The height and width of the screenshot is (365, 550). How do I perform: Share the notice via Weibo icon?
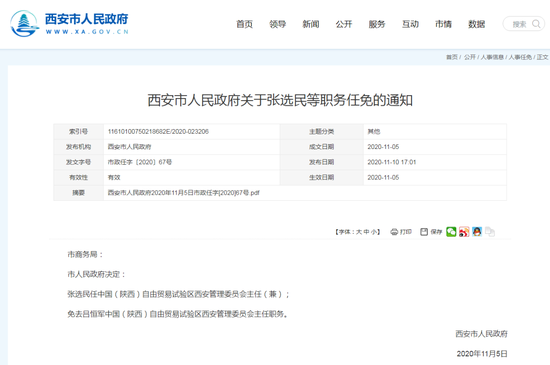pyautogui.click(x=464, y=232)
